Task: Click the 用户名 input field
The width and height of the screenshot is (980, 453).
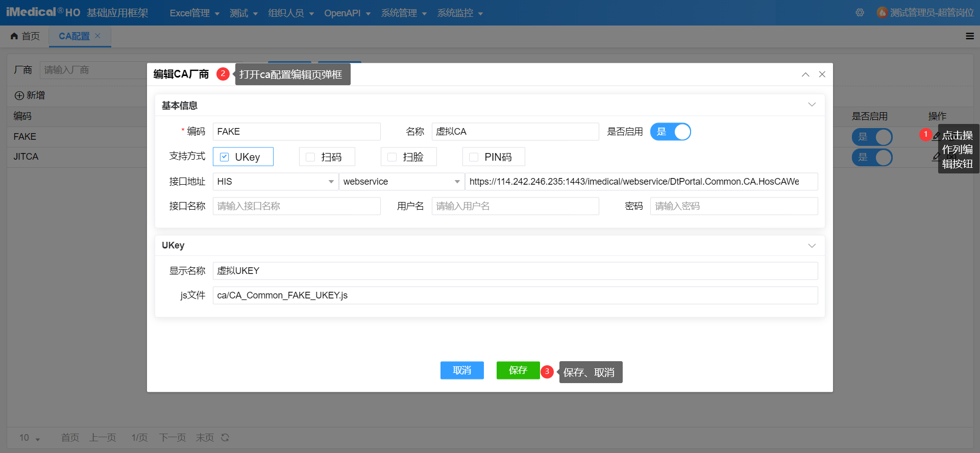Action: tap(515, 206)
